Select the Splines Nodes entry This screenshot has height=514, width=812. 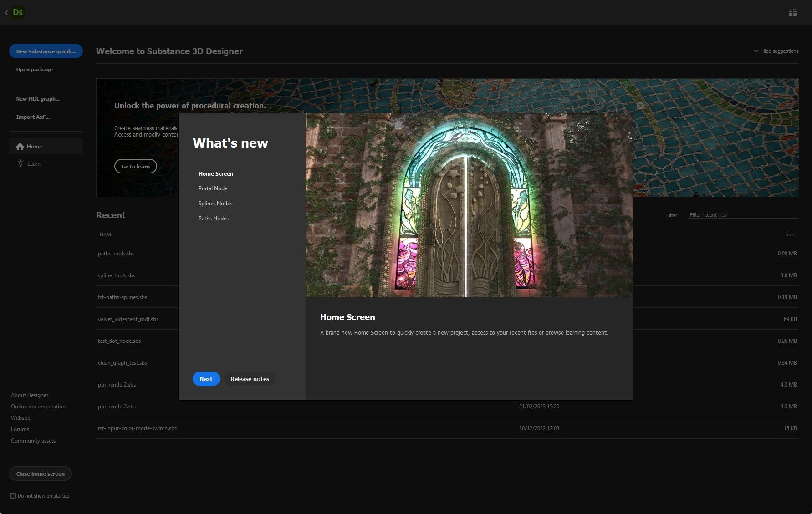click(215, 203)
